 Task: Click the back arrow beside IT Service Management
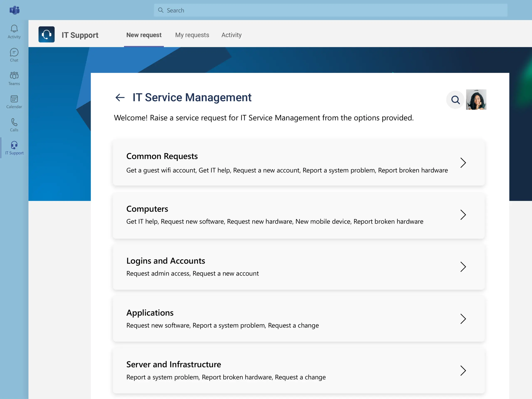[x=120, y=97]
